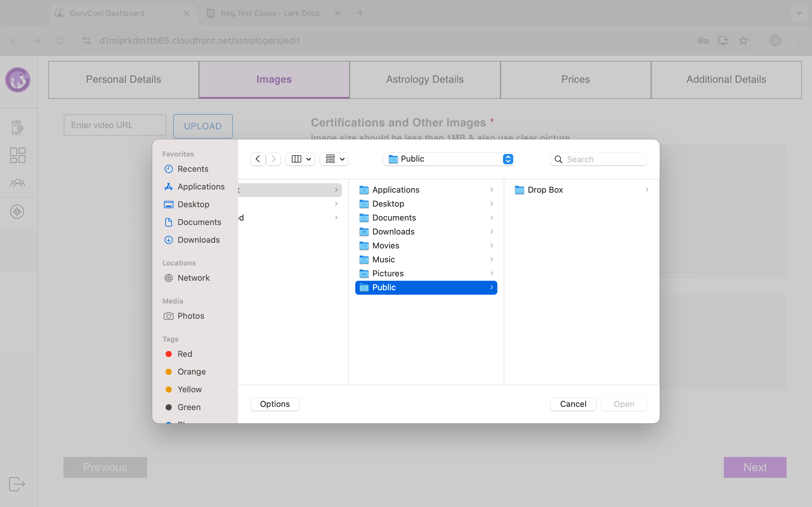Screen dimensions: 812x507
Task: Open the group-by grid dropdown
Action: (334, 159)
